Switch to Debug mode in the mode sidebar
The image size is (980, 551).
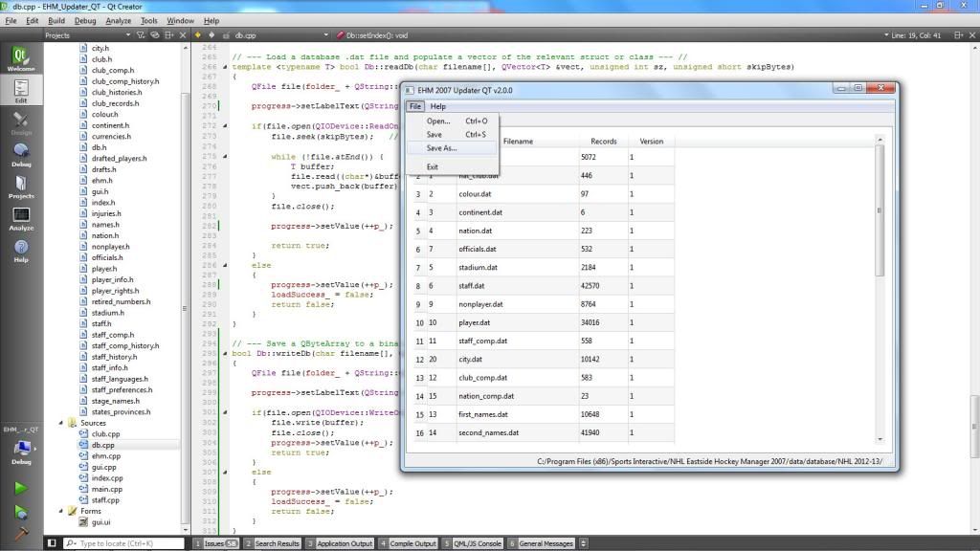point(21,154)
